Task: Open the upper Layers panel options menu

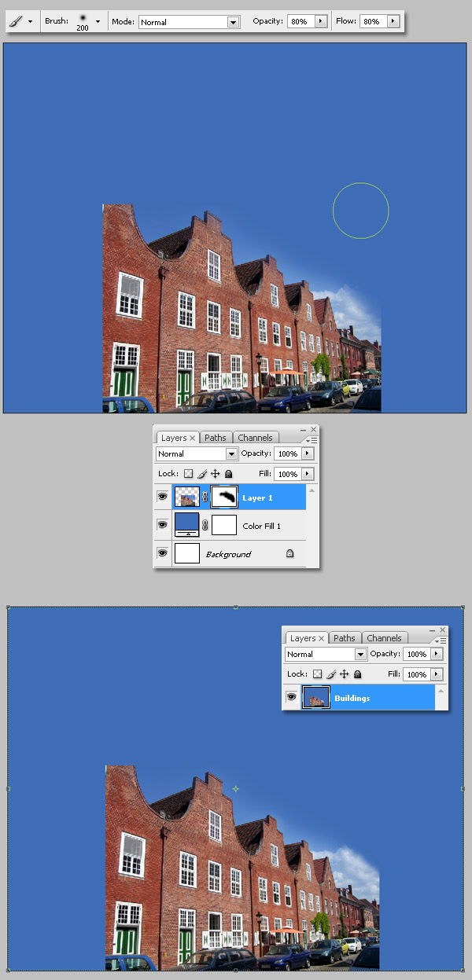Action: (x=313, y=440)
